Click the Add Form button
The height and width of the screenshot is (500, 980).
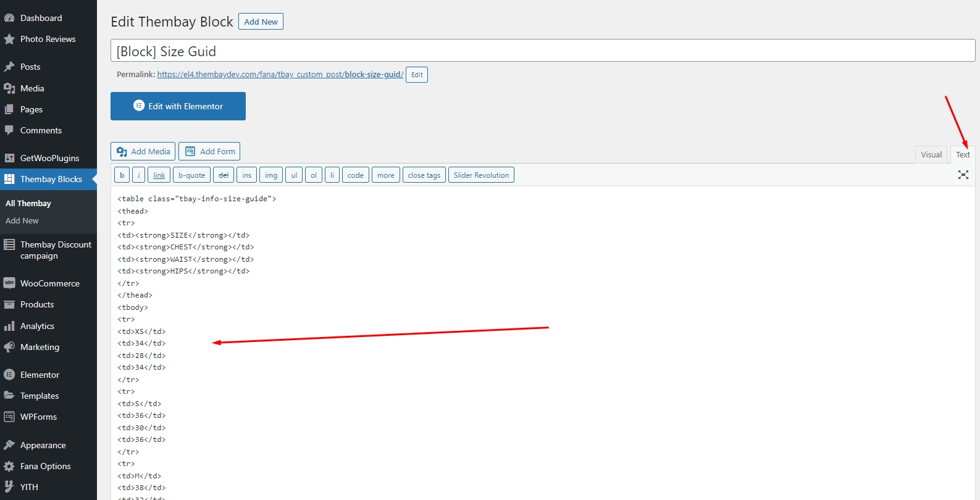coord(209,151)
